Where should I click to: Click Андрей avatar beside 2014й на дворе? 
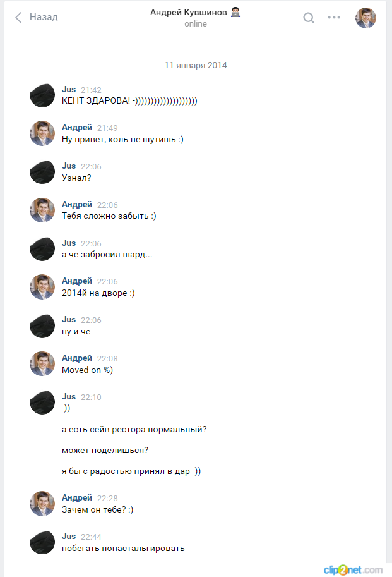click(42, 287)
